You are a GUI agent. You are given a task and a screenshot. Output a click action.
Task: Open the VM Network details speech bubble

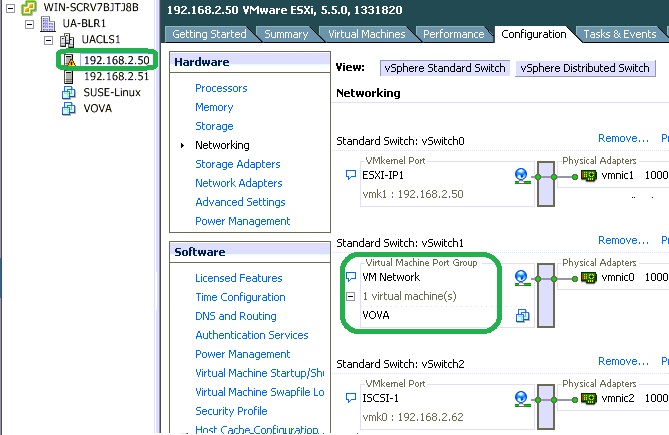[x=351, y=277]
